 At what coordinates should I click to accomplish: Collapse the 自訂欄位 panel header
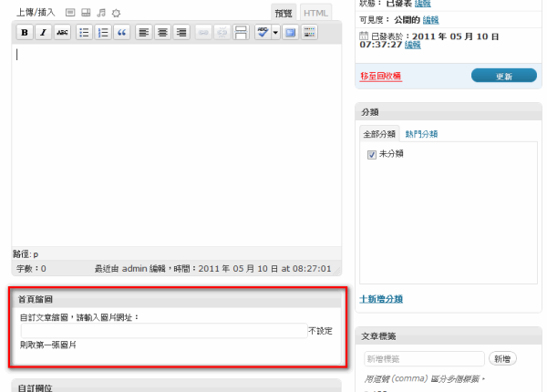[x=177, y=386]
